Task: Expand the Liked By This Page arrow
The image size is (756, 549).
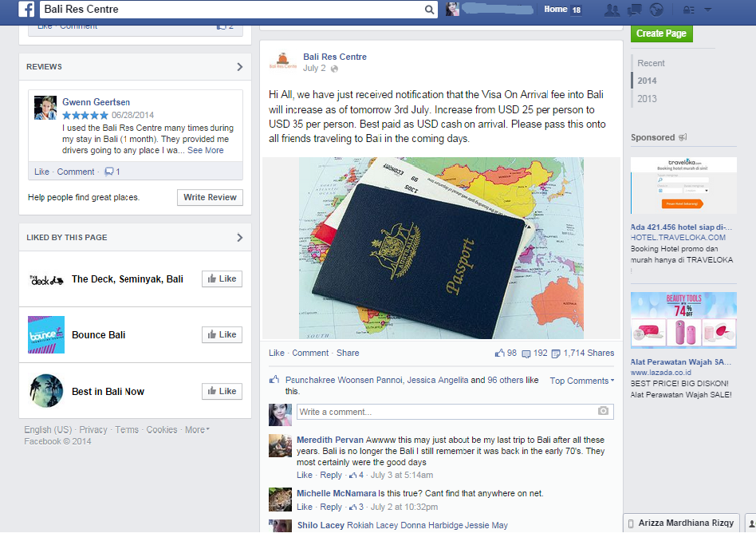Action: 239,238
